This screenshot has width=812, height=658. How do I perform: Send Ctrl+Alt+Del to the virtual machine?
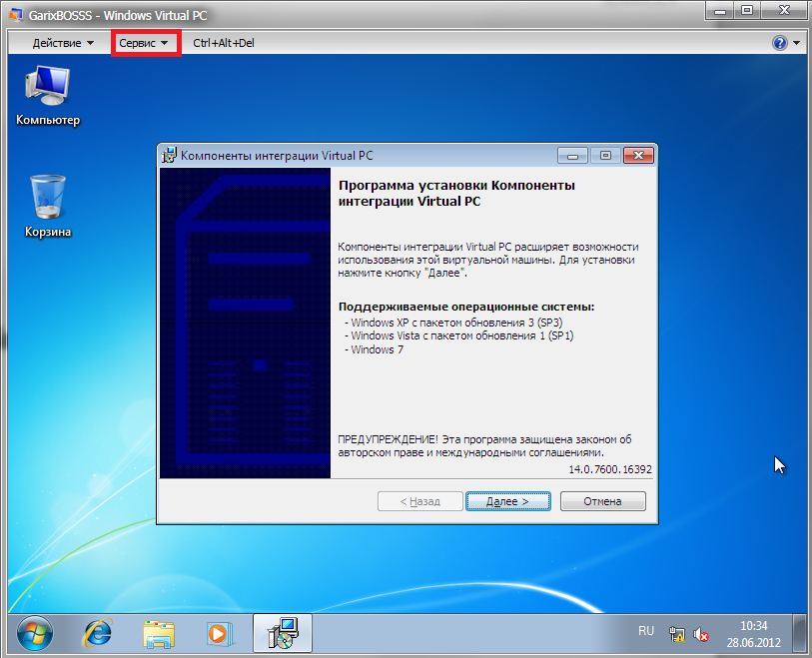pyautogui.click(x=223, y=43)
